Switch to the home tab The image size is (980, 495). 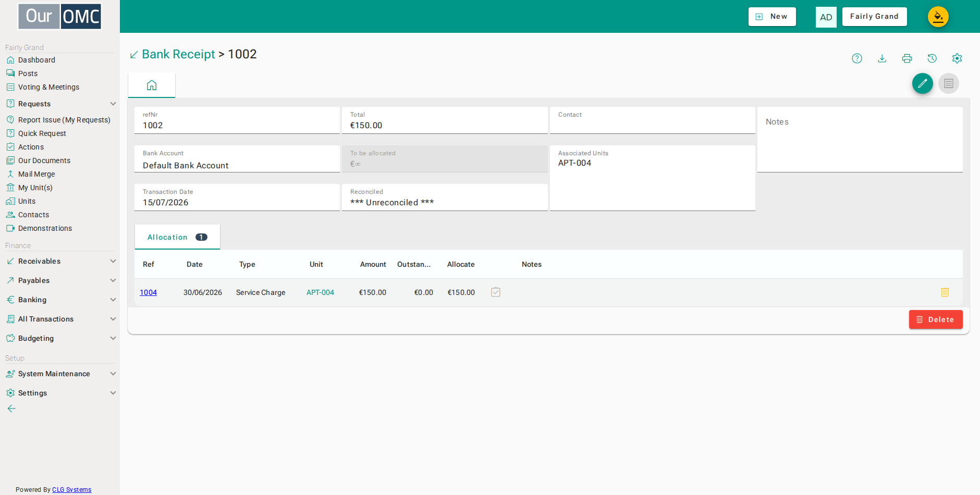(x=152, y=85)
